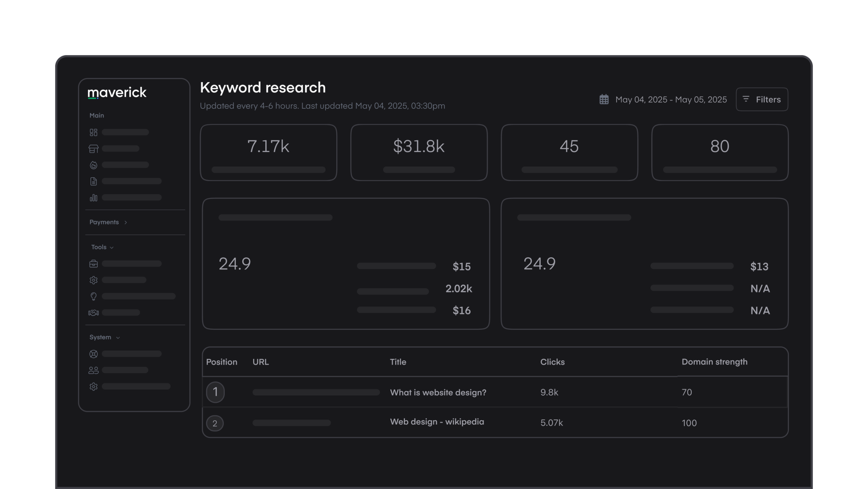The height and width of the screenshot is (489, 868).
Task: Select the lightbulb icon in Tools section
Action: tap(94, 296)
